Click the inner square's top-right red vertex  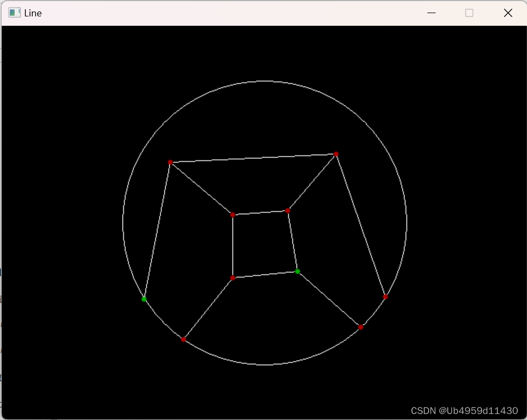point(288,209)
